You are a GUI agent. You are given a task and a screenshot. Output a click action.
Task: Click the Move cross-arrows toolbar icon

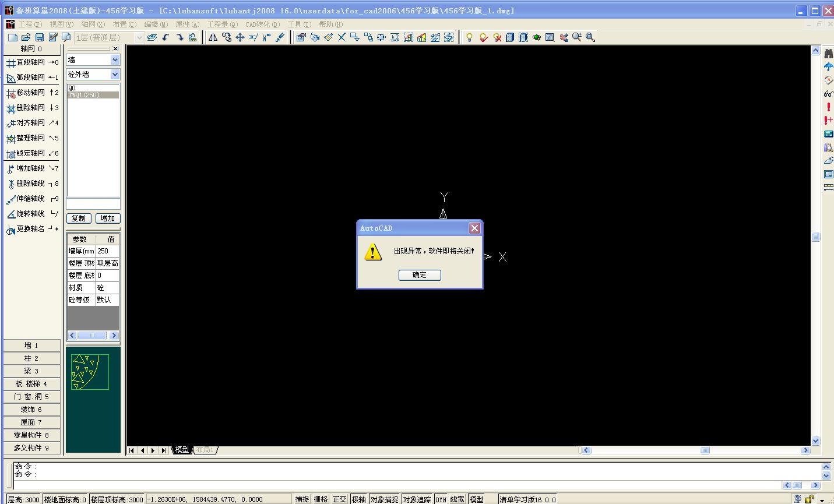point(240,37)
